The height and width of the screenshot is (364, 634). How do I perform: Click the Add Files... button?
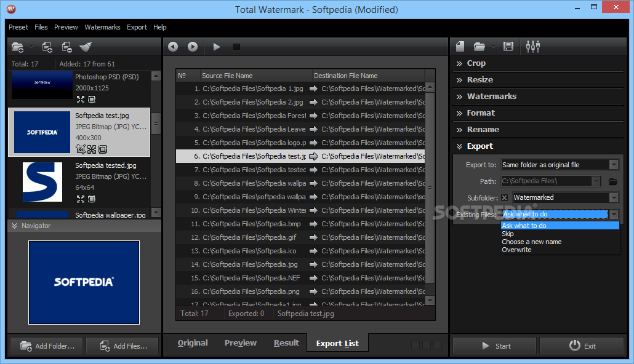pos(122,346)
